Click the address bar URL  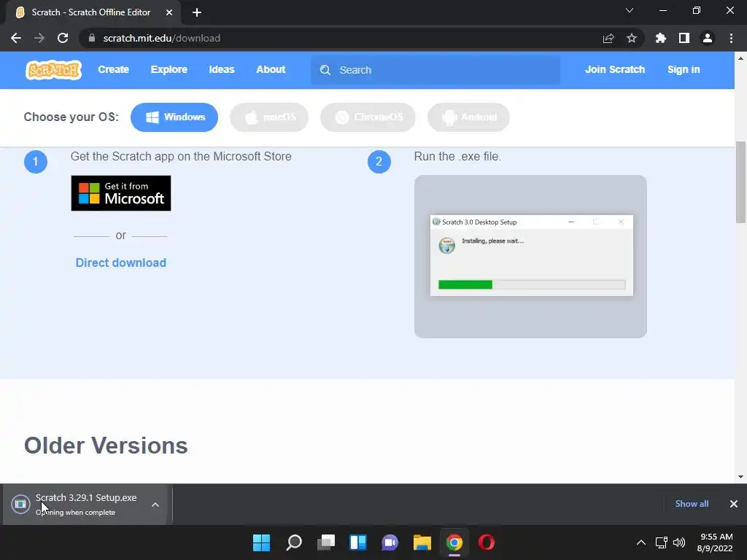162,38
